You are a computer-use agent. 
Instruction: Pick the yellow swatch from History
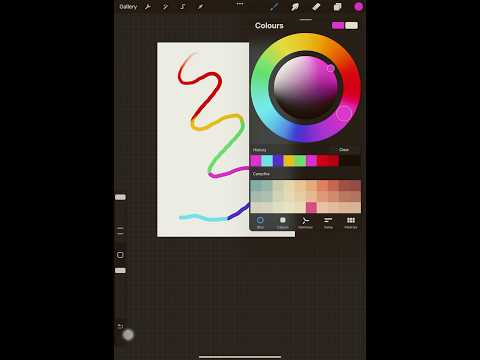pyautogui.click(x=289, y=161)
